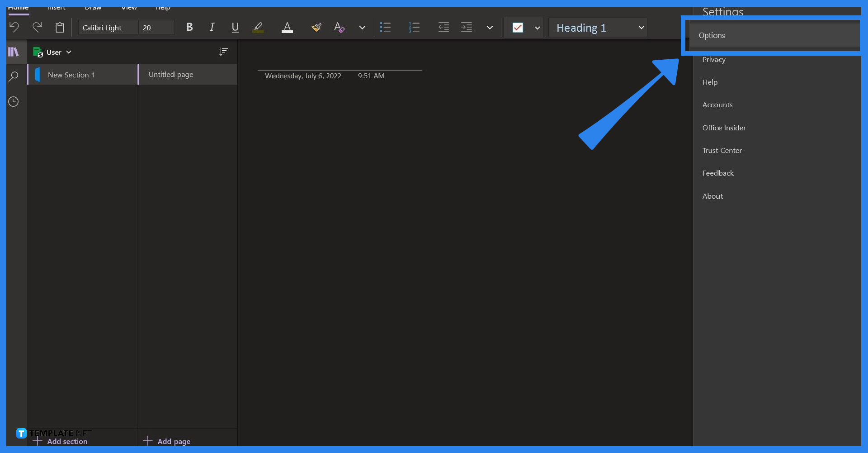
Task: Insert a bulleted list
Action: pos(386,27)
